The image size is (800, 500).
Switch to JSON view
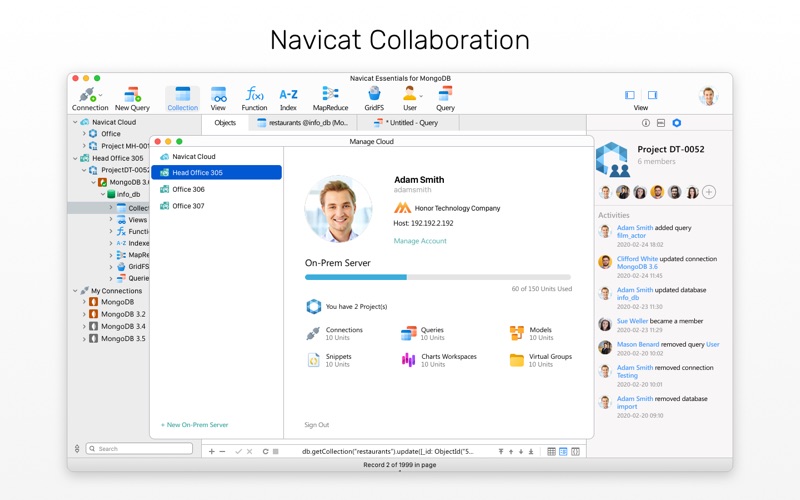click(576, 452)
